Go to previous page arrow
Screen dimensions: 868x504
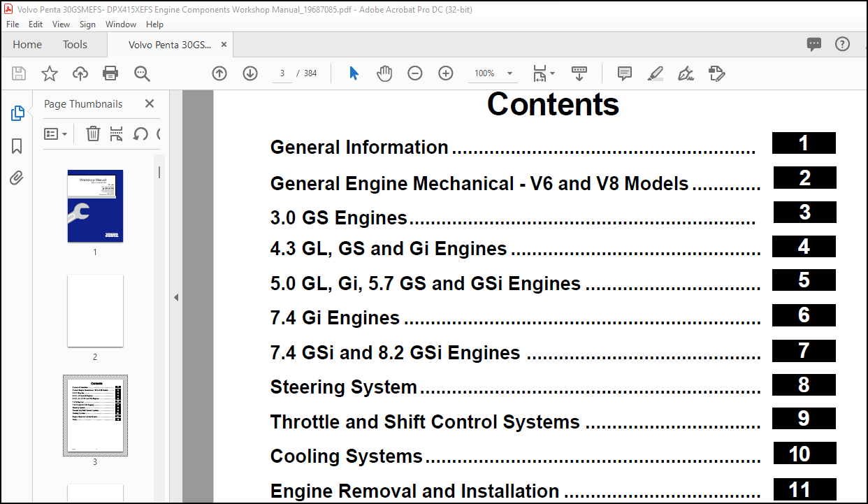pos(219,73)
